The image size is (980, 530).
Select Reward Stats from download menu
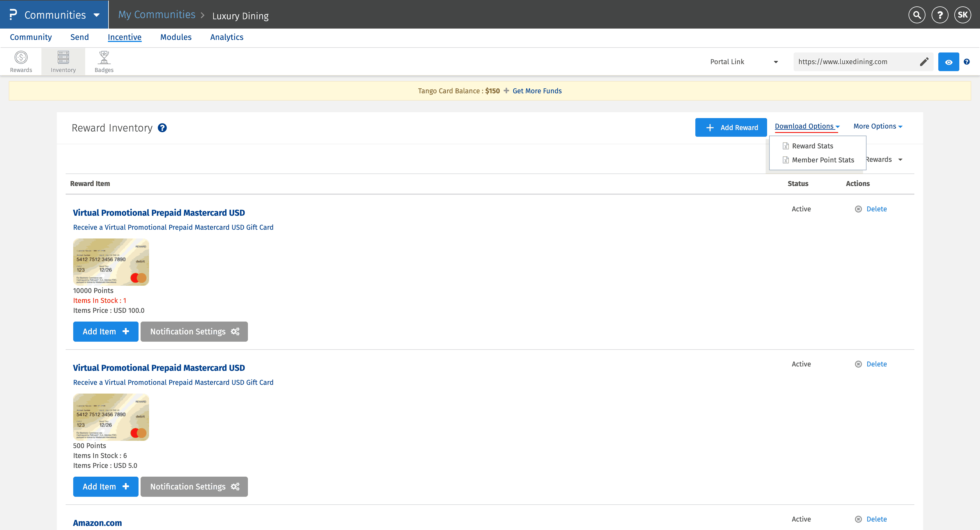click(x=812, y=146)
